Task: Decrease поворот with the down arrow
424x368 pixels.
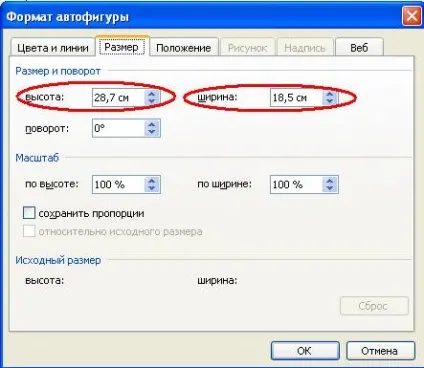Action: (152, 132)
